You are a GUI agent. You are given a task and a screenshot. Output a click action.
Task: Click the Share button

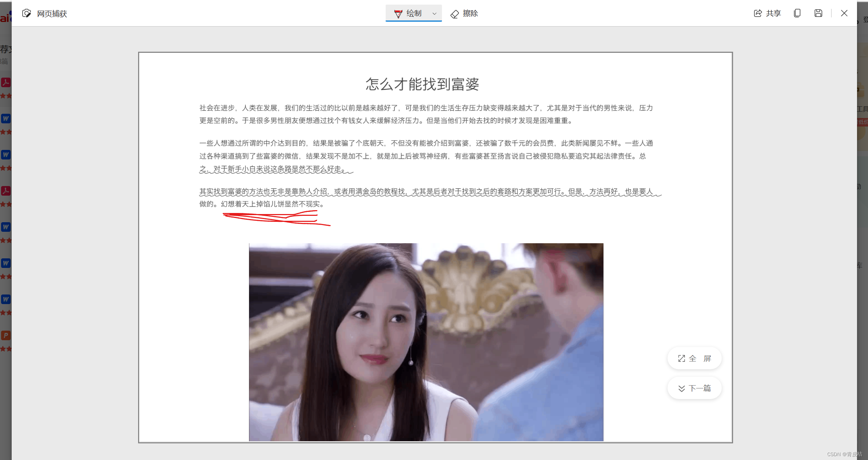pos(767,13)
